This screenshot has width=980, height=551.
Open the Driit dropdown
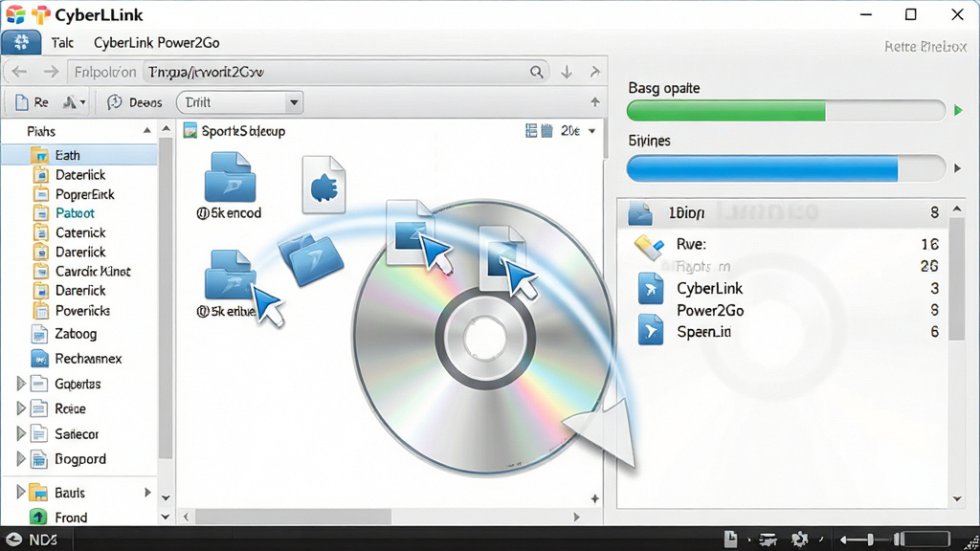click(240, 102)
